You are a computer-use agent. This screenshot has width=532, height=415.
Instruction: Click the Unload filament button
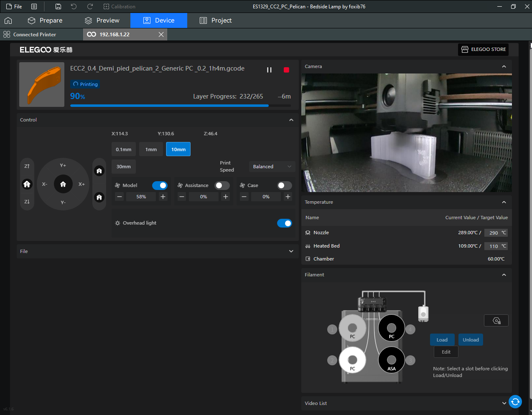(x=471, y=340)
